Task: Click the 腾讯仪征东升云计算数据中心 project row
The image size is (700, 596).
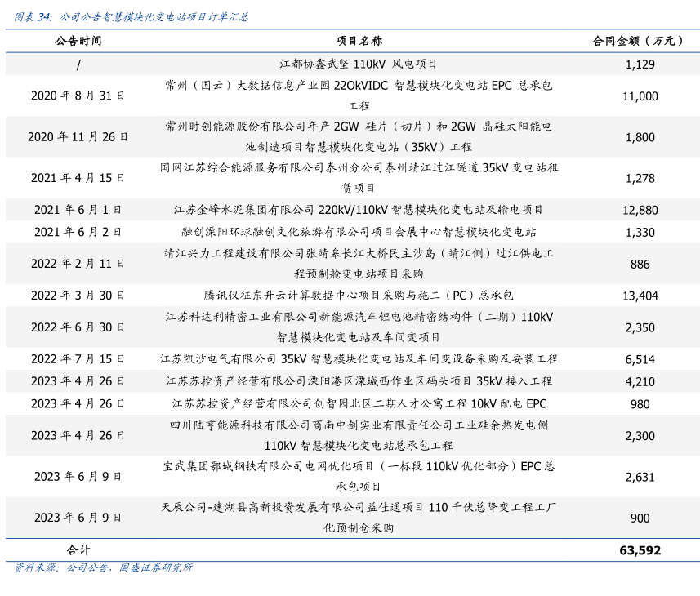Action: (359, 296)
